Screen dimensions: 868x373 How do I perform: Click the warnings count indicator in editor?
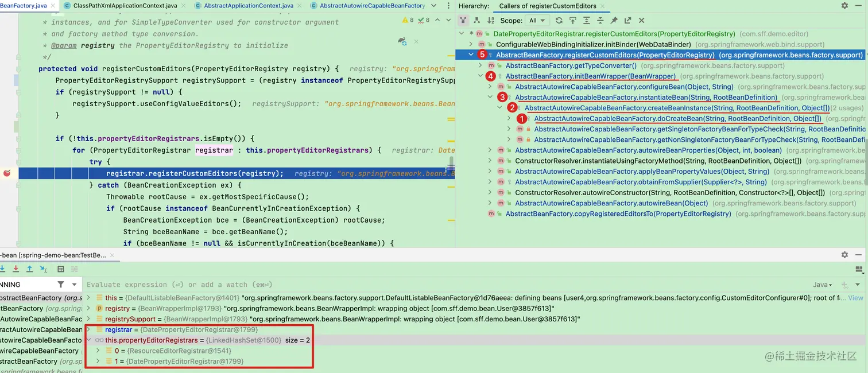click(408, 20)
